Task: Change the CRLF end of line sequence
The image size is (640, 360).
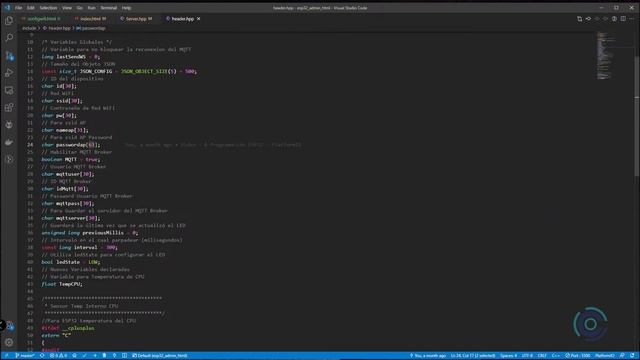Action: pos(542,356)
